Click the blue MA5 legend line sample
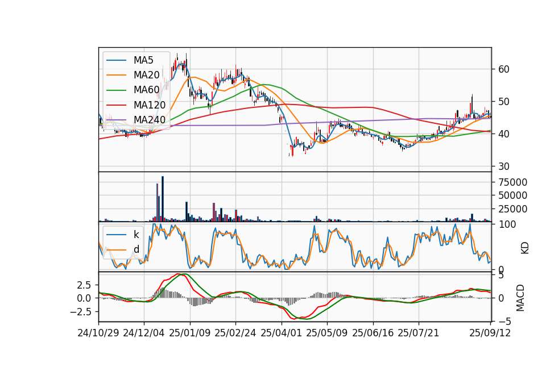Viewport: 546px width, 392px height. [x=116, y=61]
